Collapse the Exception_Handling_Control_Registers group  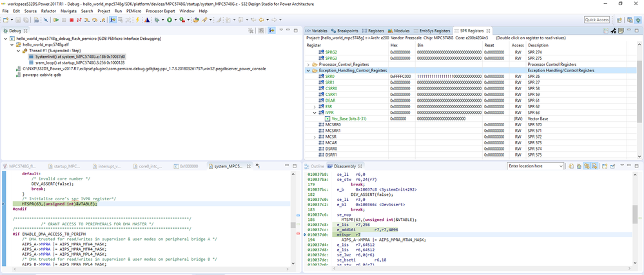(308, 70)
